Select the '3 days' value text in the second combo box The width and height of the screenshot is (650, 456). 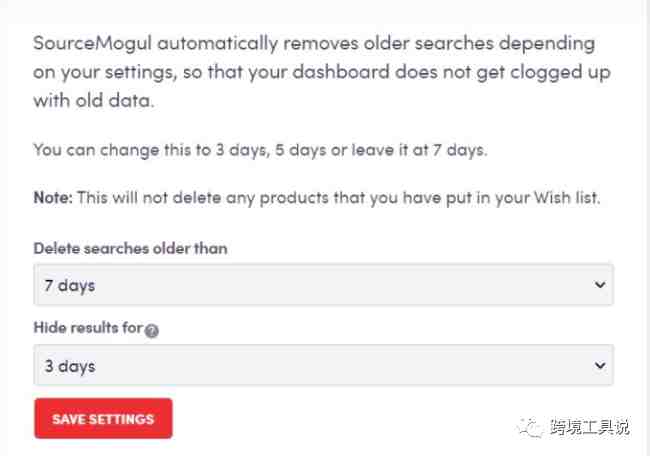pyautogui.click(x=70, y=366)
